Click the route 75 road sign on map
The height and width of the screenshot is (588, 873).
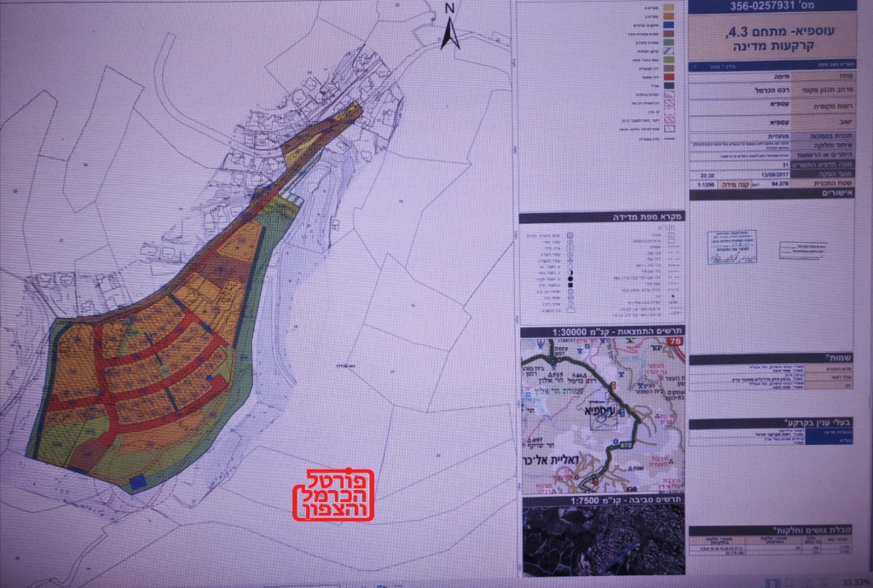pos(678,342)
